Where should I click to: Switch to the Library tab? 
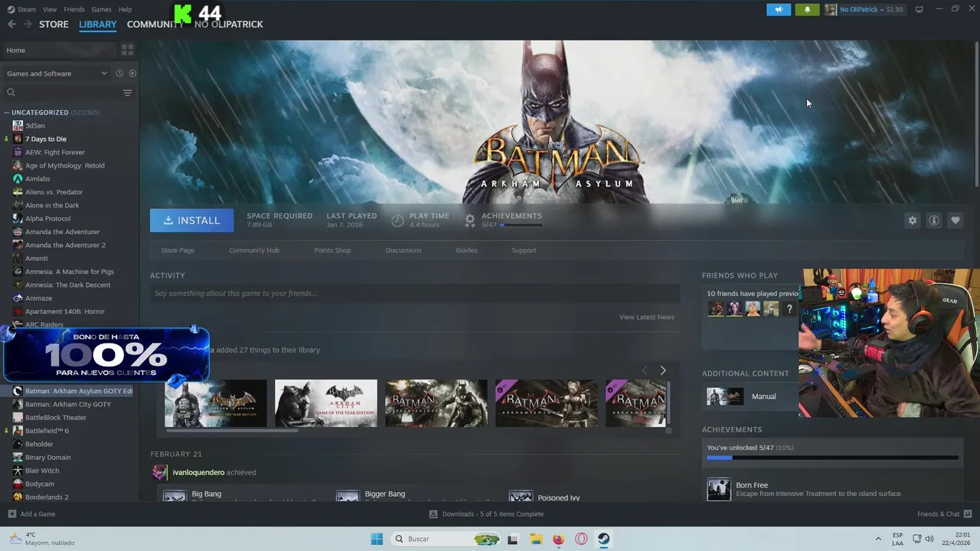click(98, 24)
